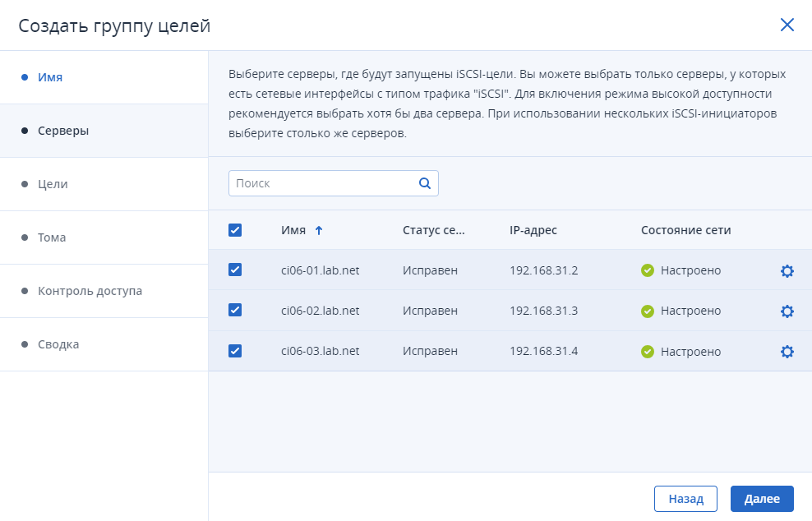The width and height of the screenshot is (812, 521).
Task: Click Настроено label for ci06-01.lab.net
Action: click(x=691, y=270)
